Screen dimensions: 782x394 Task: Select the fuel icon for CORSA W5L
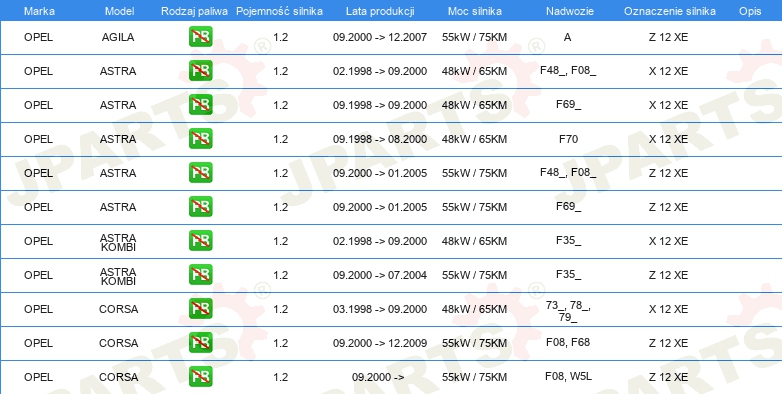(x=200, y=377)
